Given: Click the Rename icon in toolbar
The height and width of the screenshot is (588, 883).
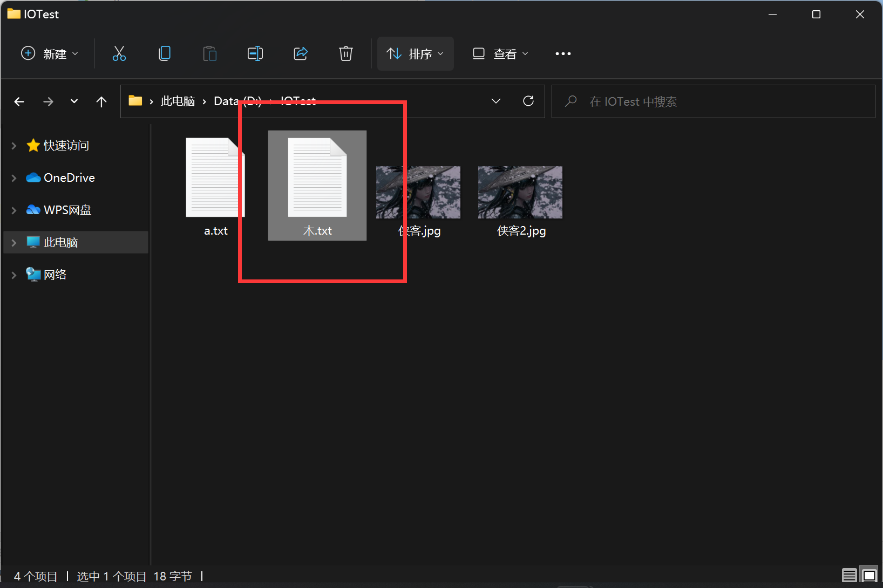Looking at the screenshot, I should 255,53.
